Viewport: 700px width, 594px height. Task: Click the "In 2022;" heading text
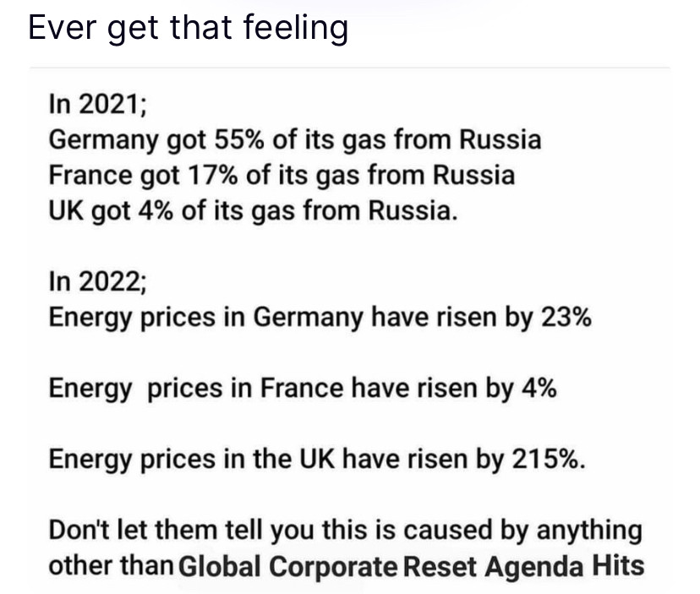(99, 283)
